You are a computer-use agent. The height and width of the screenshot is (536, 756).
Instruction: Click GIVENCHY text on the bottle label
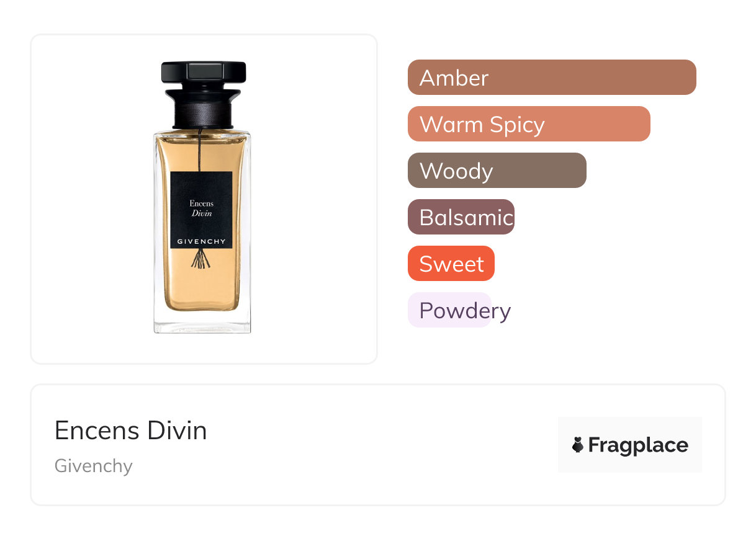201,241
